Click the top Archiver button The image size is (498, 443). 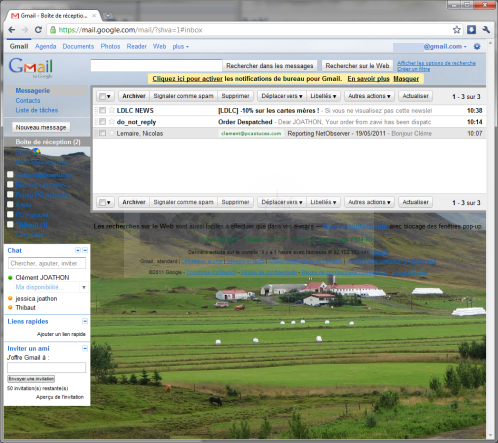click(x=134, y=96)
